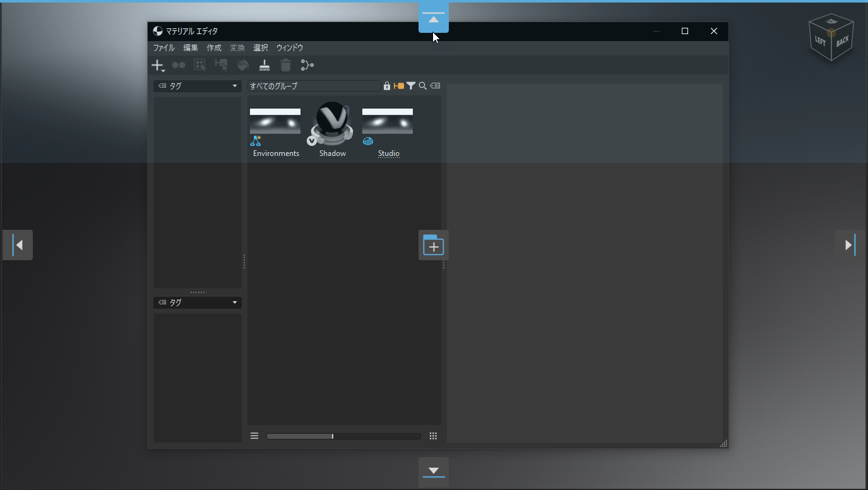Close the マテリアル エディタ window
Image resolution: width=868 pixels, height=490 pixels.
click(x=714, y=31)
